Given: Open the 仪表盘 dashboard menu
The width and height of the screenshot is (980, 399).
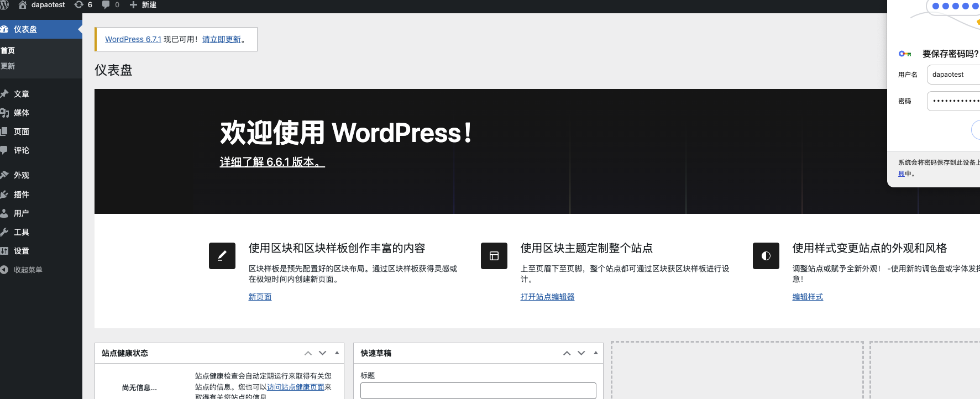Looking at the screenshot, I should pos(41,29).
